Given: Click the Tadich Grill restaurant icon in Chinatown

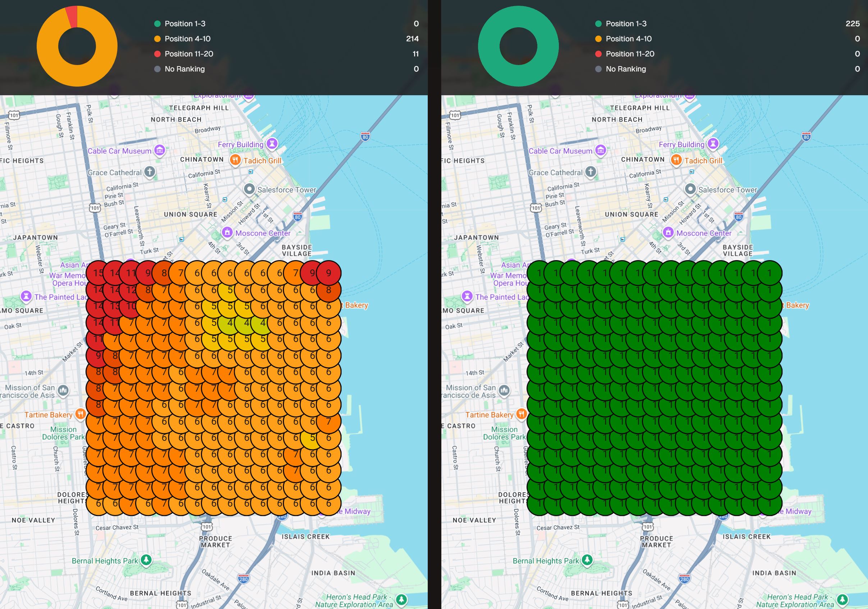Looking at the screenshot, I should [235, 160].
